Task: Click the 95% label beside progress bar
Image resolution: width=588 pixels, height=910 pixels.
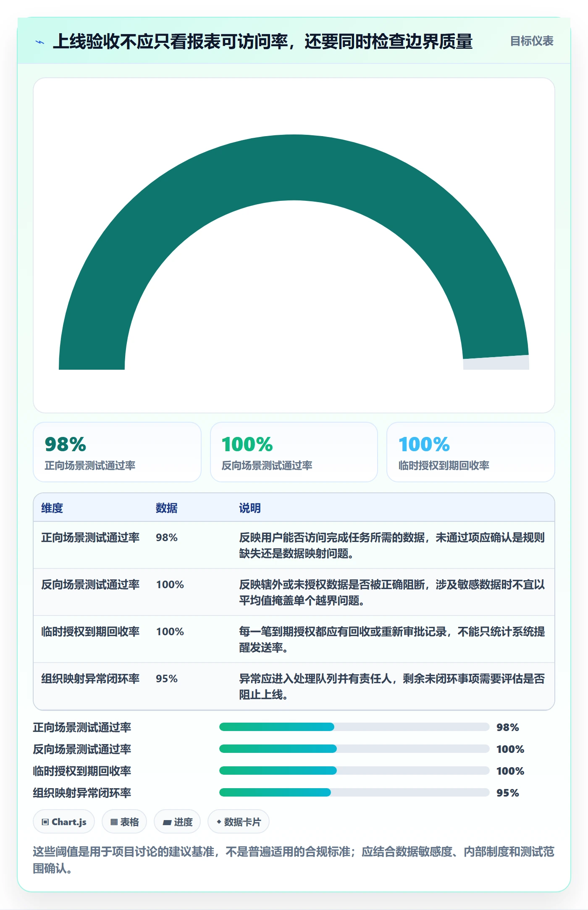Action: point(508,793)
